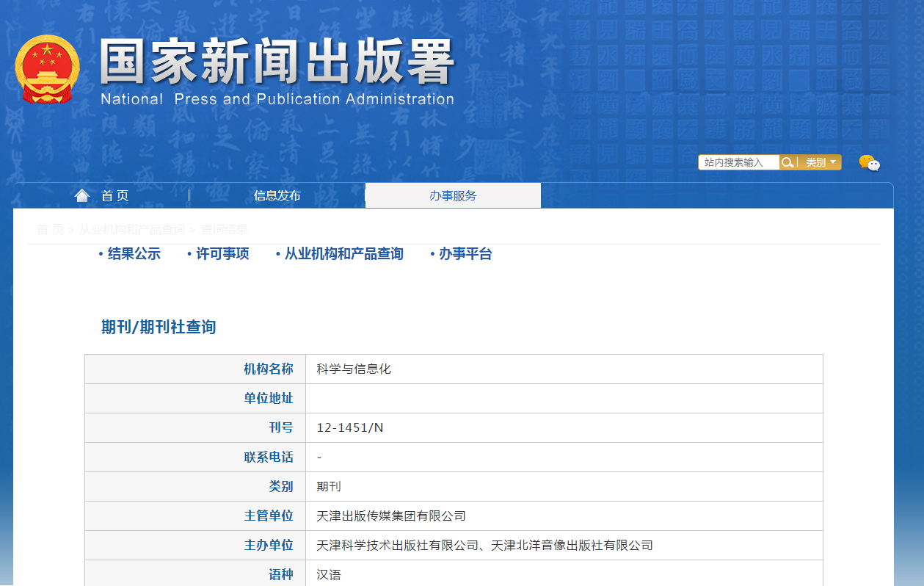The image size is (924, 586).
Task: Expand the 类别 search dropdown
Action: 821,162
